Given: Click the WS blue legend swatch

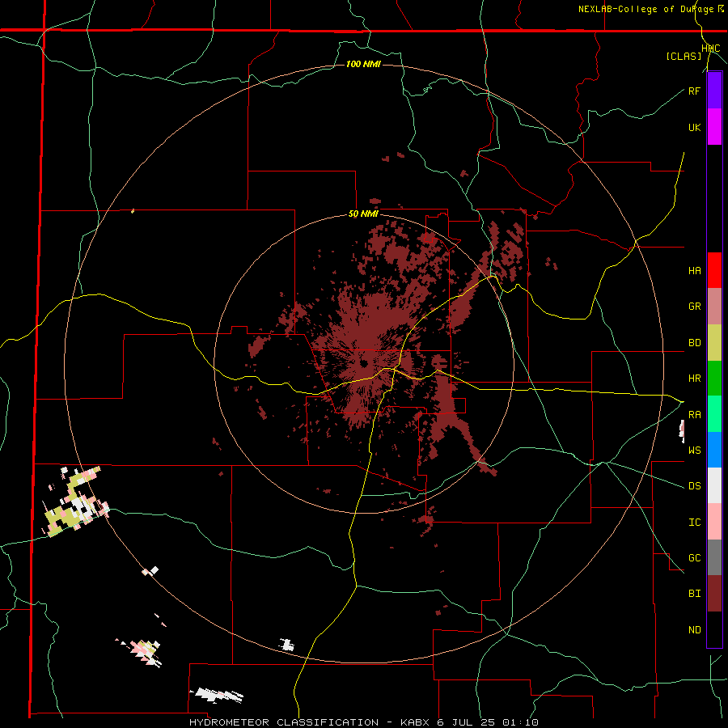Looking at the screenshot, I should coord(714,450).
